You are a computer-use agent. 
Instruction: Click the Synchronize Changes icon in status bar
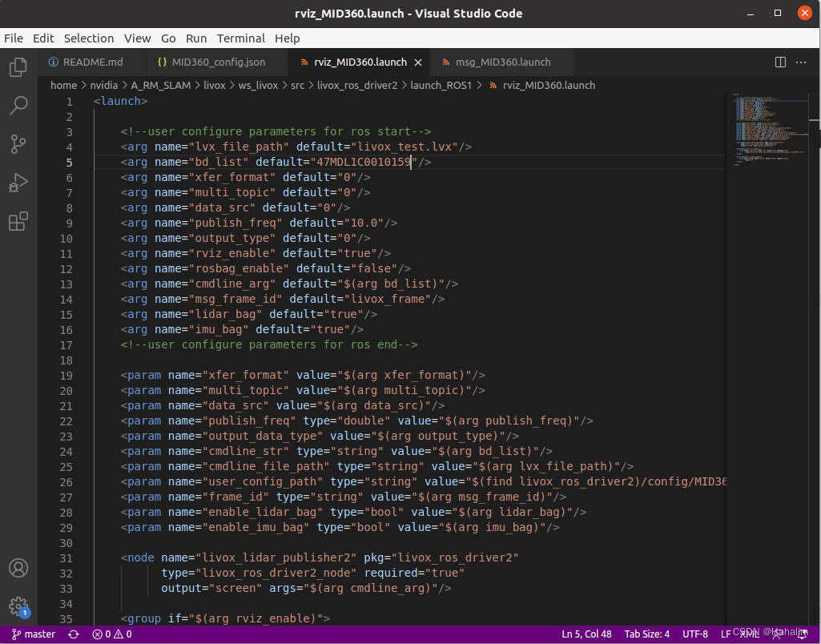coord(74,634)
